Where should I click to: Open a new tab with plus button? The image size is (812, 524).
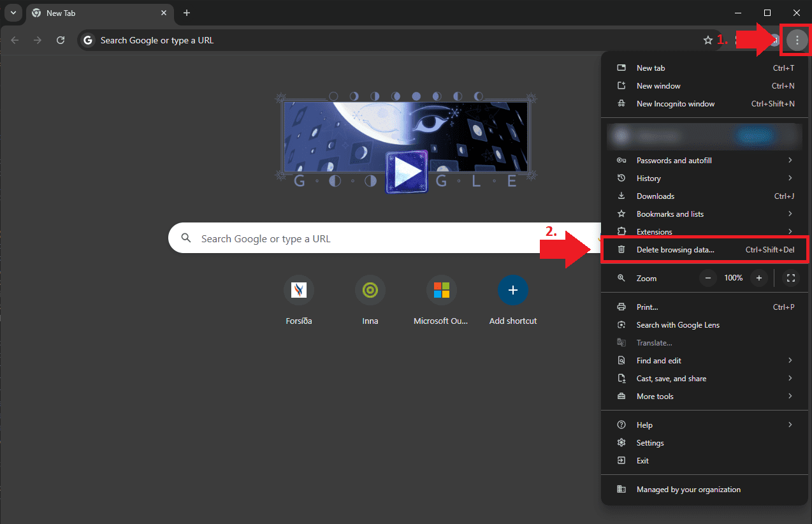pos(187,13)
